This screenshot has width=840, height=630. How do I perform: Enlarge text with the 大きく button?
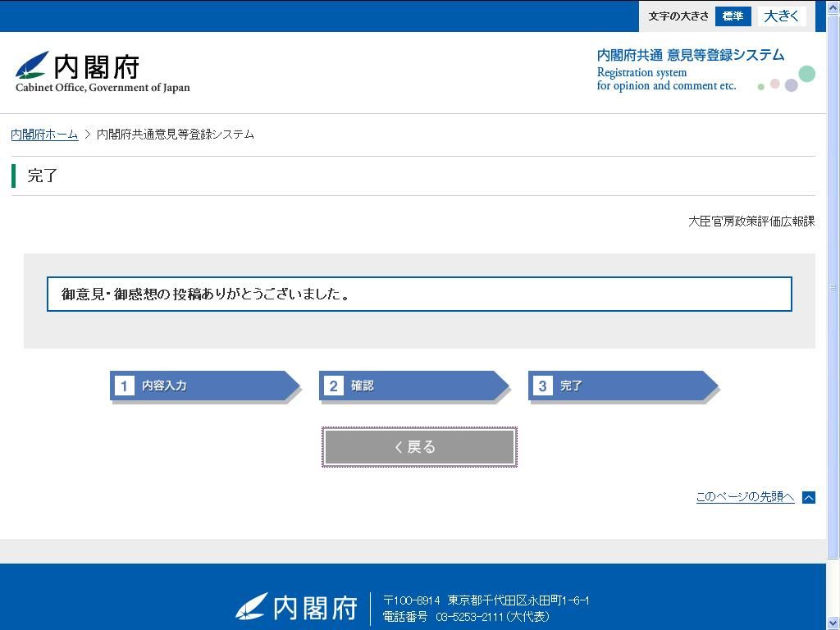pyautogui.click(x=781, y=16)
